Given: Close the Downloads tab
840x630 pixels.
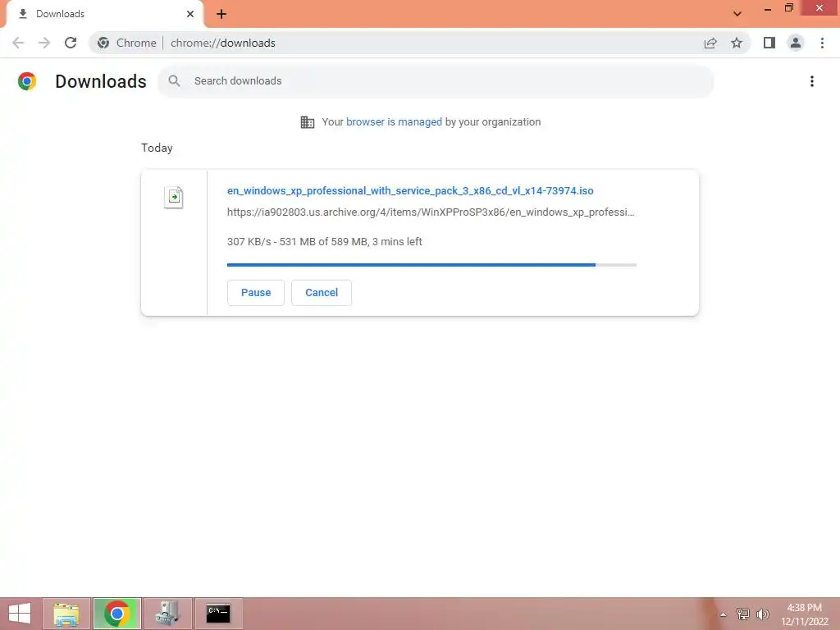Looking at the screenshot, I should tap(190, 14).
